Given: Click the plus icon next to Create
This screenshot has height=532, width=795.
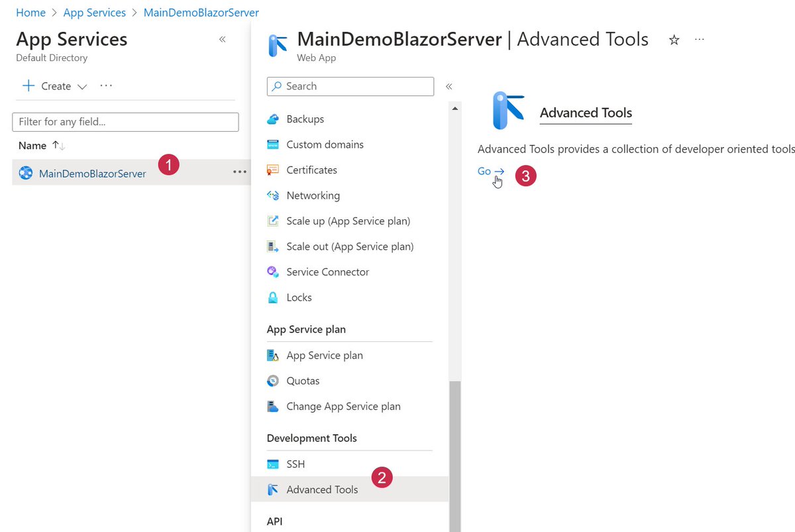Looking at the screenshot, I should (28, 86).
